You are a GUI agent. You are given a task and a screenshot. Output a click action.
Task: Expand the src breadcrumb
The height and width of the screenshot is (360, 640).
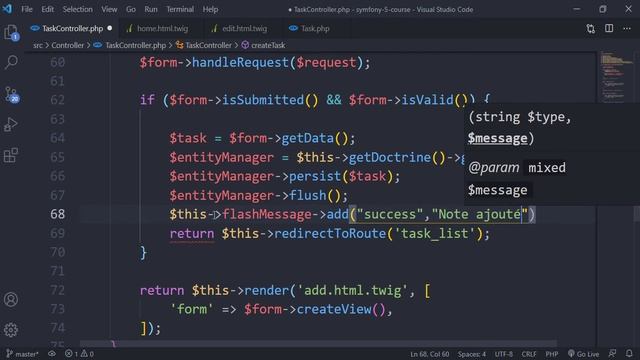click(x=38, y=45)
